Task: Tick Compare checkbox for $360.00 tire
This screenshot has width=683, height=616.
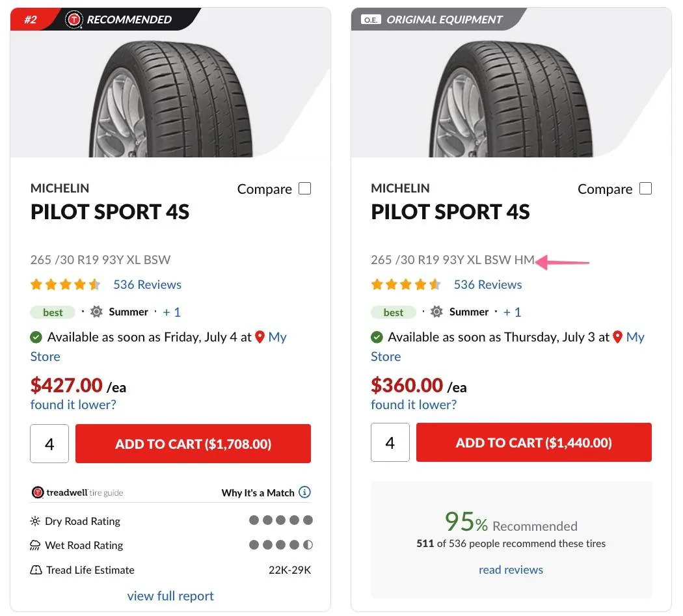Action: click(645, 189)
